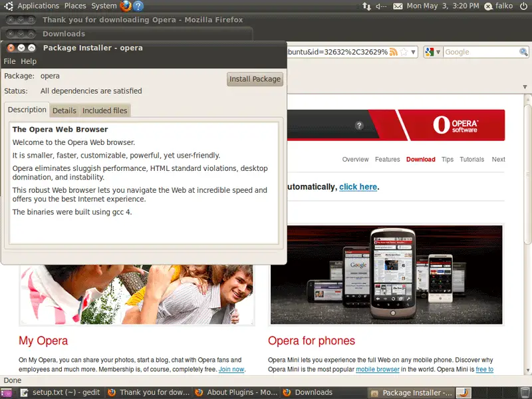Click the Downloads window title bar
The height and width of the screenshot is (399, 532).
click(x=127, y=34)
